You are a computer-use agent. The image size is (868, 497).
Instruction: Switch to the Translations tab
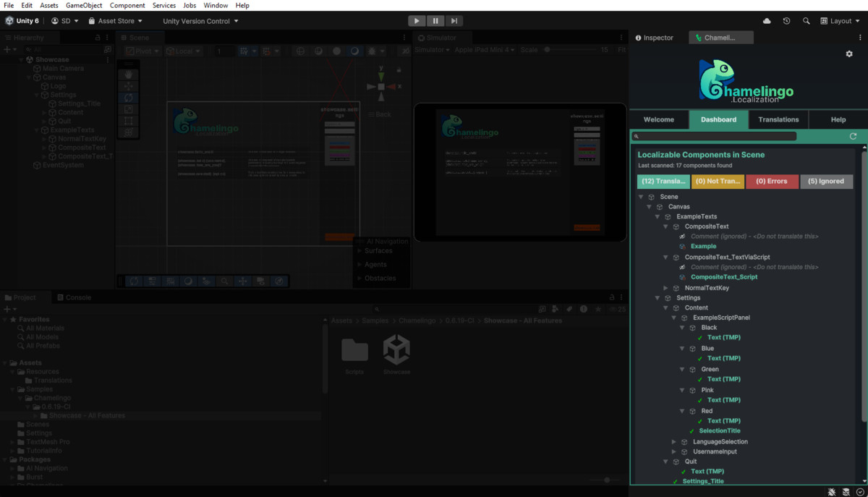click(778, 119)
